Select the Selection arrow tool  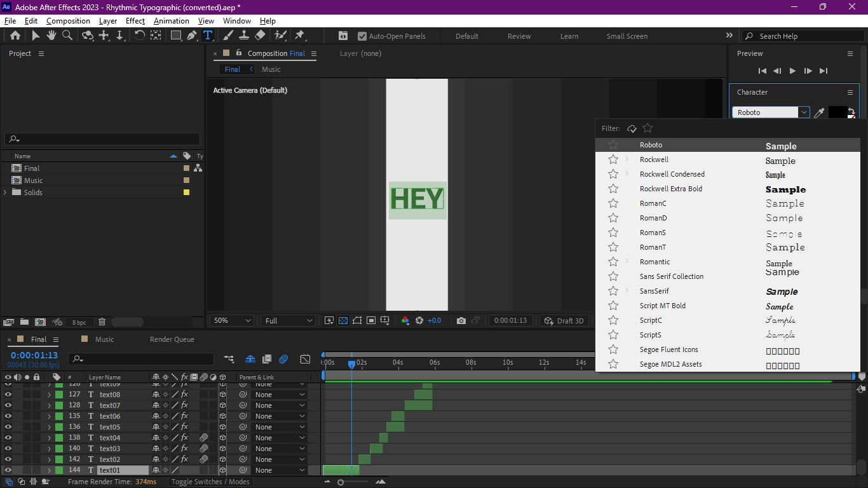[36, 36]
